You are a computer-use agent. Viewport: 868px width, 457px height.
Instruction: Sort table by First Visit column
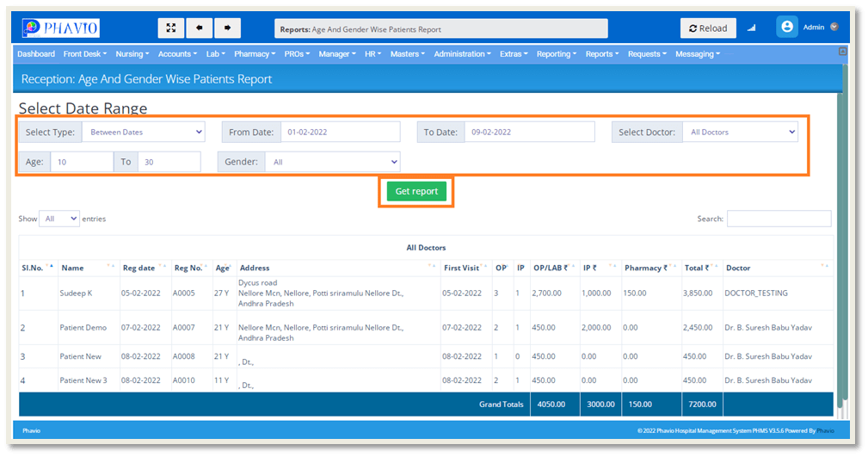465,268
